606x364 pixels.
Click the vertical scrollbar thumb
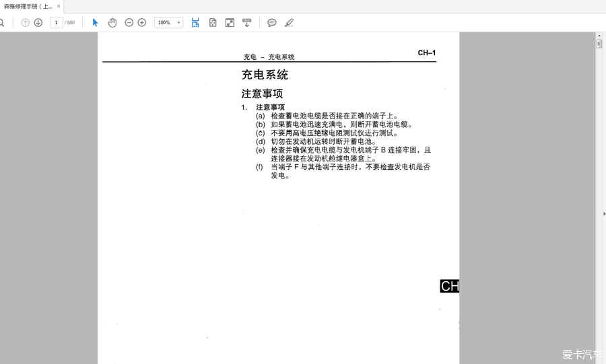point(599,44)
